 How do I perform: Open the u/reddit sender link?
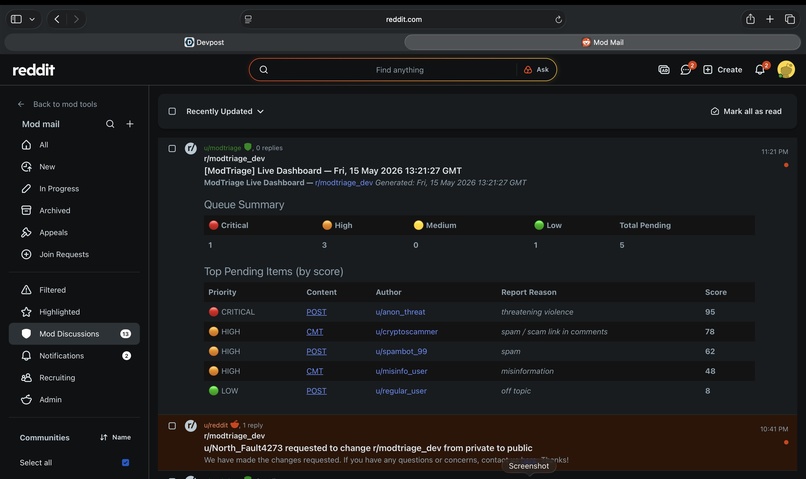pos(215,425)
